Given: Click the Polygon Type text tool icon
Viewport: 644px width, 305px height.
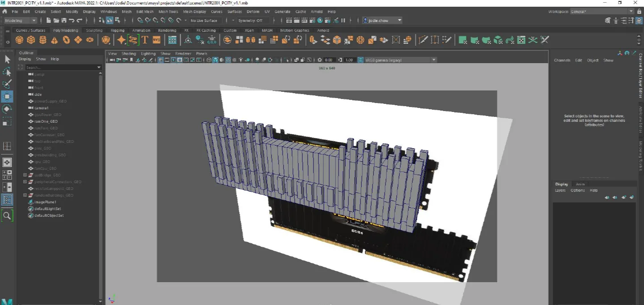Looking at the screenshot, I should coord(144,40).
